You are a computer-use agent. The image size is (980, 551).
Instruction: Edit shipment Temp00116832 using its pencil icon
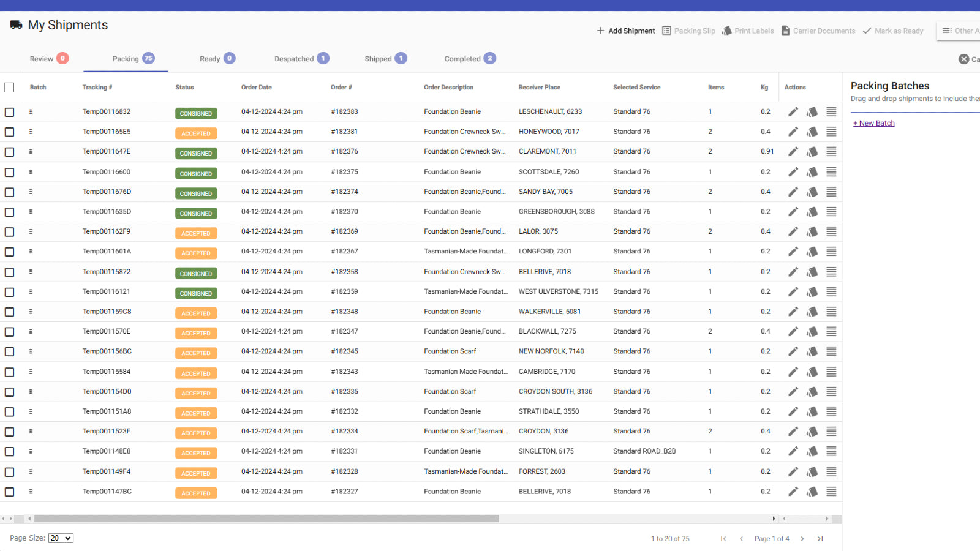point(793,111)
